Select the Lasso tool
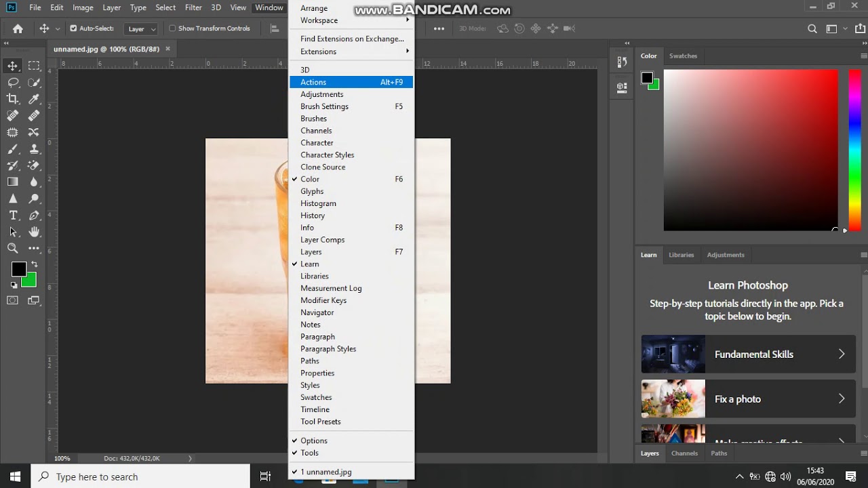Viewport: 868px width, 488px height. pos(13,83)
